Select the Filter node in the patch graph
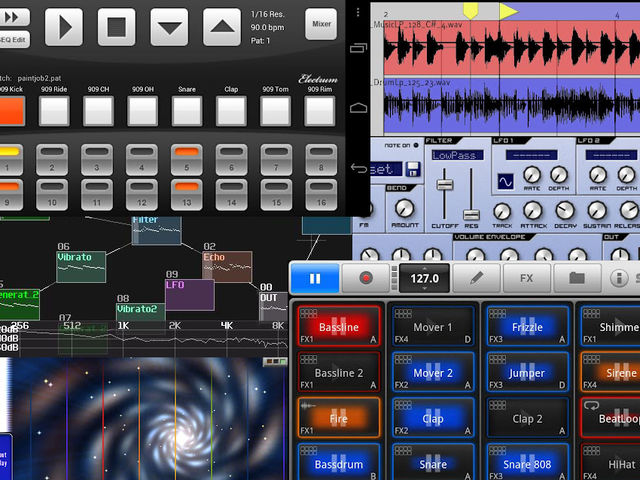Screen dimensions: 640x480 tap(156, 231)
